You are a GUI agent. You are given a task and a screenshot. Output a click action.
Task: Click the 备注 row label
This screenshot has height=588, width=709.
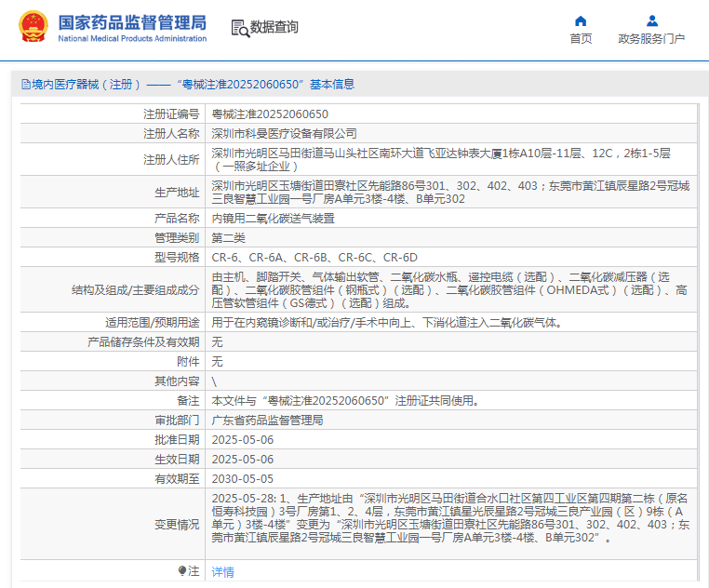(188, 401)
